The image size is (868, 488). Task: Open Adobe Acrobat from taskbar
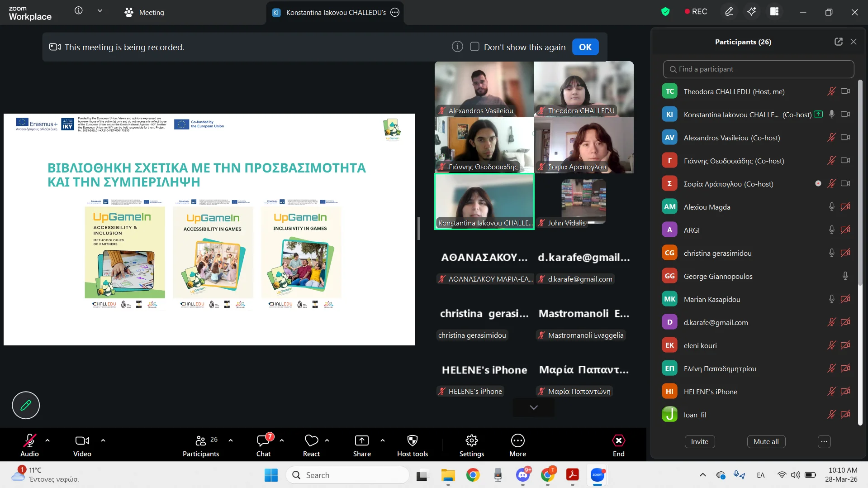tap(572, 475)
